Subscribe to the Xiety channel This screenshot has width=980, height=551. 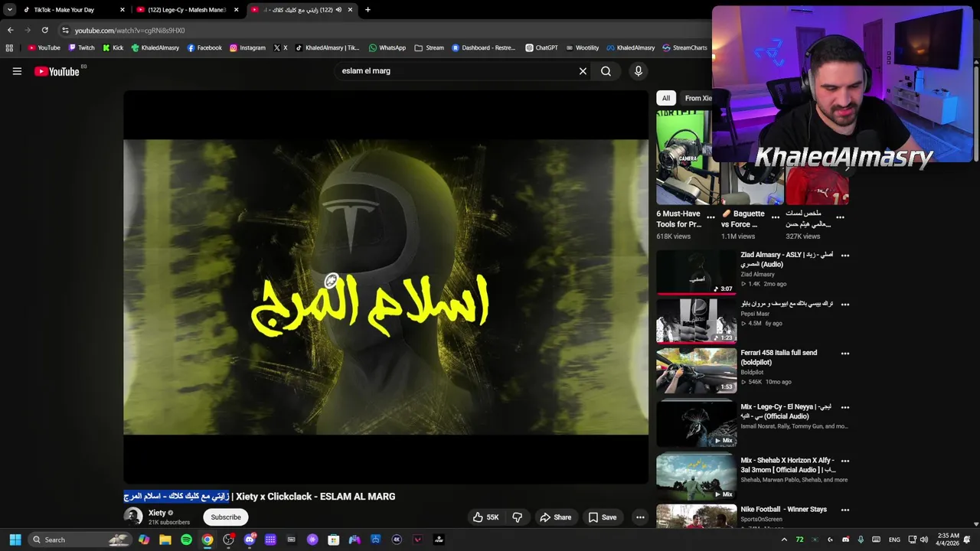pyautogui.click(x=226, y=517)
